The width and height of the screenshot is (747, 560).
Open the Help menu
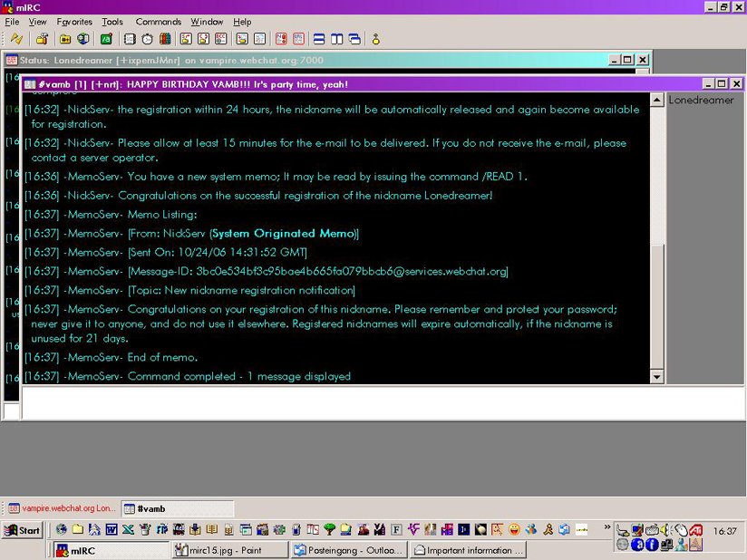coord(242,22)
